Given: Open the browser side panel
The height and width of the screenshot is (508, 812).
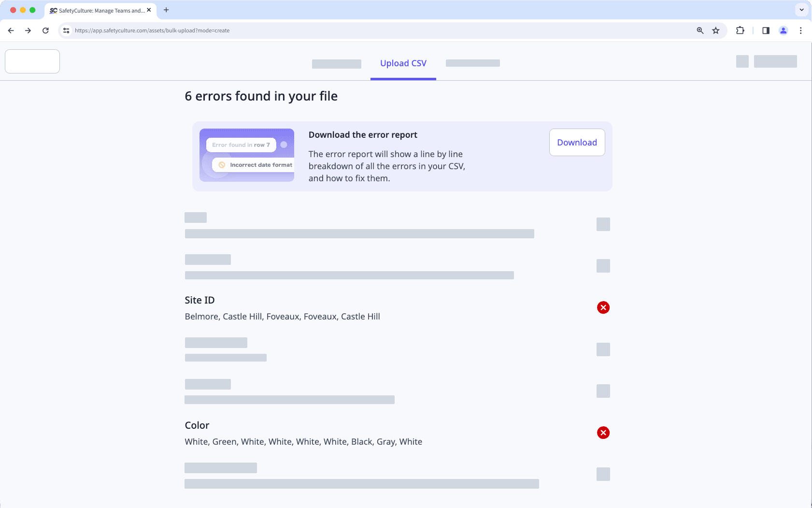Looking at the screenshot, I should [x=766, y=30].
